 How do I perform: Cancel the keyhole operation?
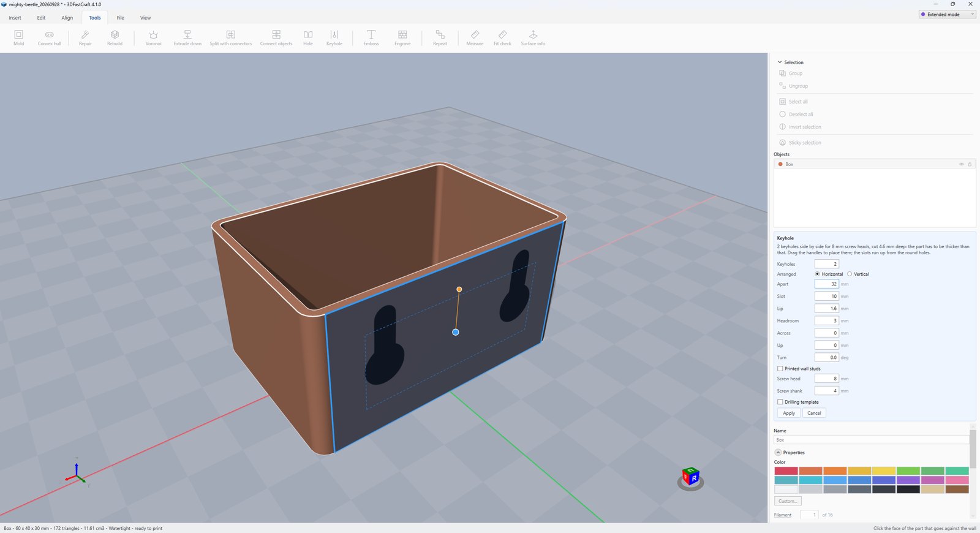pos(814,414)
